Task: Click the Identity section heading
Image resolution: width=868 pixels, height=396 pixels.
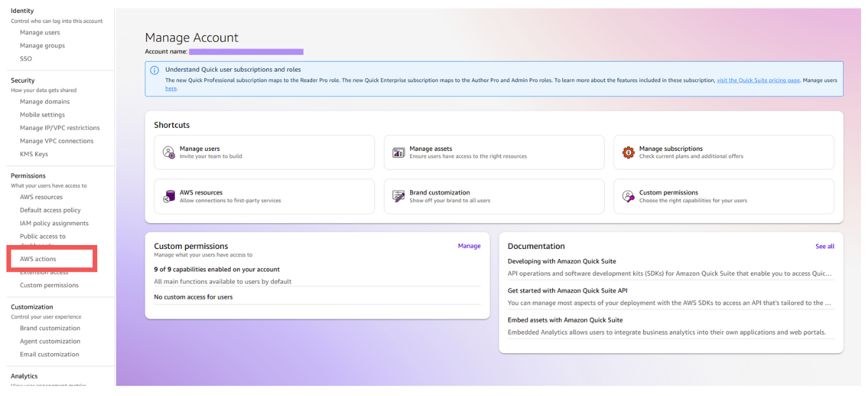Action: 22,11
